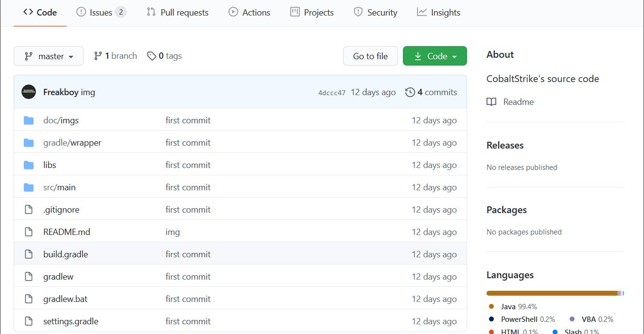The width and height of the screenshot is (644, 334).
Task: Open the Packages section heading
Action: [506, 210]
